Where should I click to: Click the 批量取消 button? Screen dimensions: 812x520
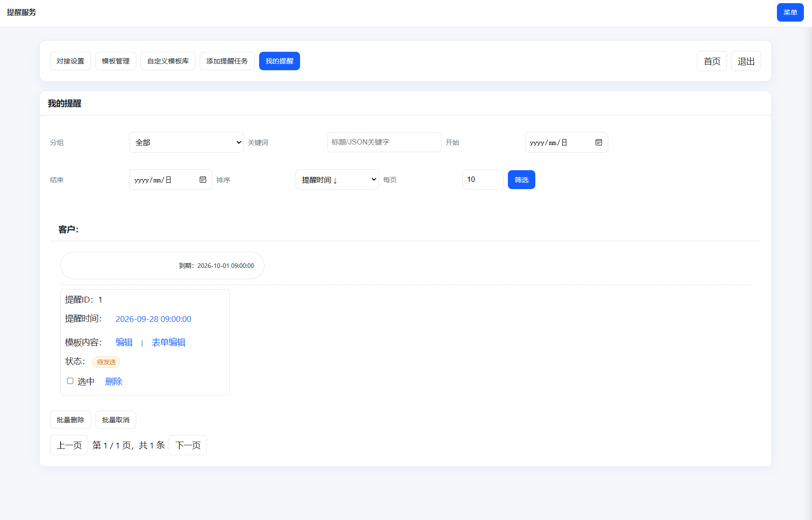coord(116,420)
